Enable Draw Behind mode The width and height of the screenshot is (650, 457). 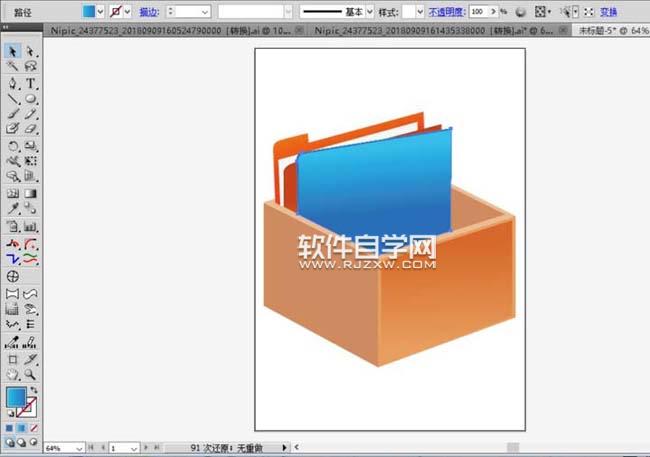tap(22, 442)
